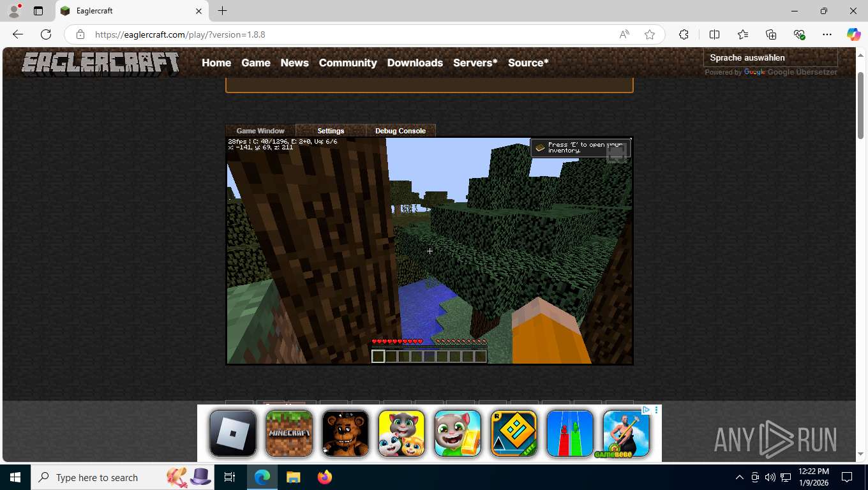Close the Eaglercraft browser tab
The height and width of the screenshot is (490, 868).
click(x=198, y=11)
